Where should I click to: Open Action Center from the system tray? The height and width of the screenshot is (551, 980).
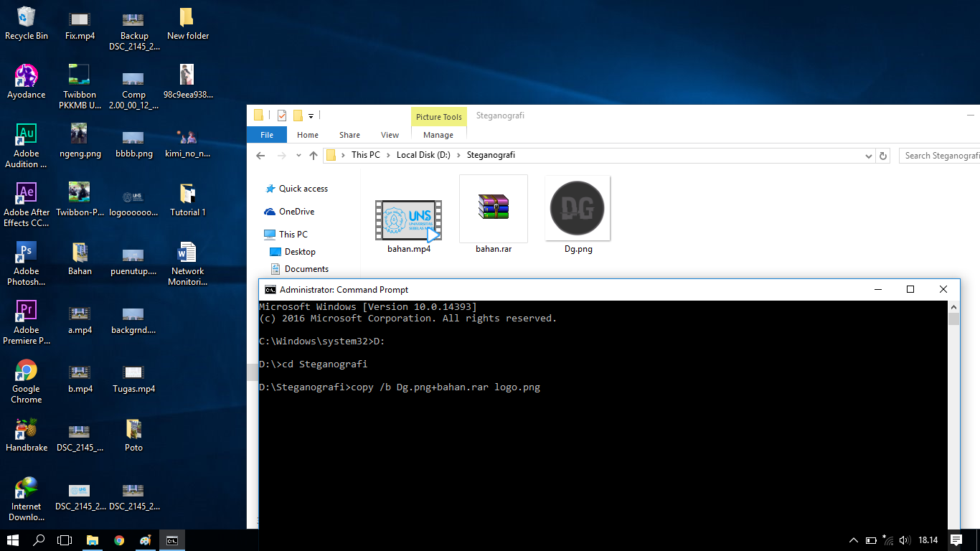click(x=956, y=540)
